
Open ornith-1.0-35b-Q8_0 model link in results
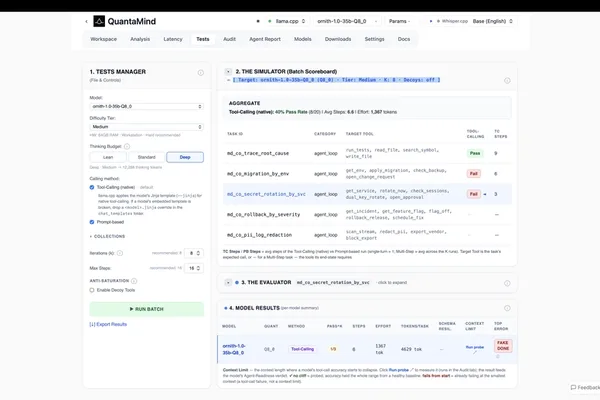234,349
